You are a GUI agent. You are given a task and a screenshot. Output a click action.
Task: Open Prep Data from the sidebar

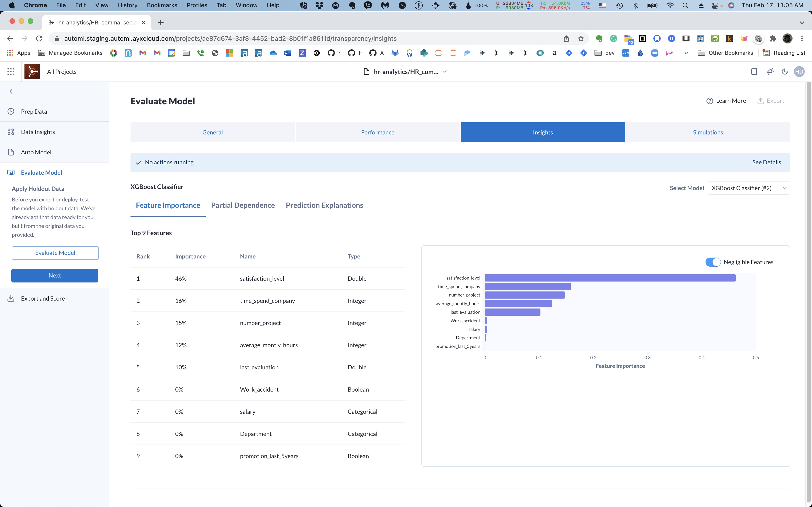pos(34,111)
